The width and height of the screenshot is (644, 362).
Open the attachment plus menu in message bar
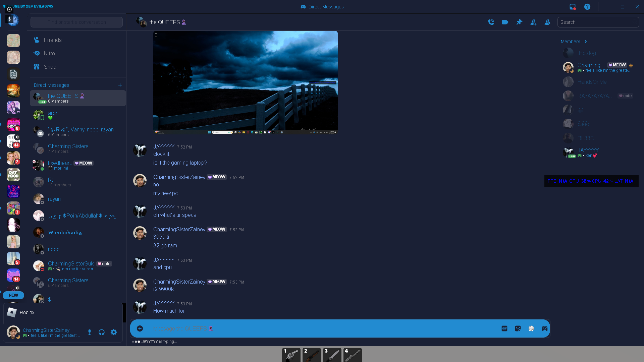pos(140,328)
